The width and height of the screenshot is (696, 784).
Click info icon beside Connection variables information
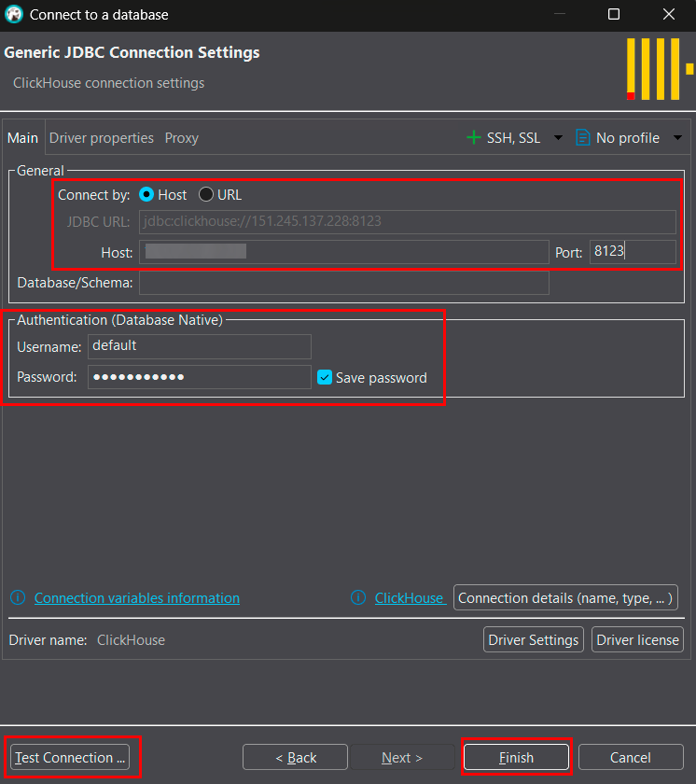(18, 597)
